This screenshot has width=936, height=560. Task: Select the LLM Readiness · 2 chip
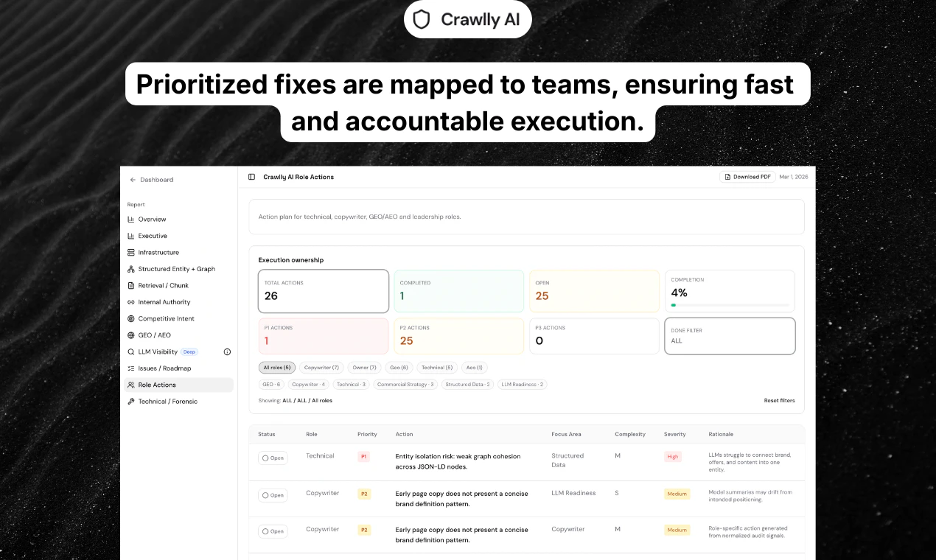point(523,385)
